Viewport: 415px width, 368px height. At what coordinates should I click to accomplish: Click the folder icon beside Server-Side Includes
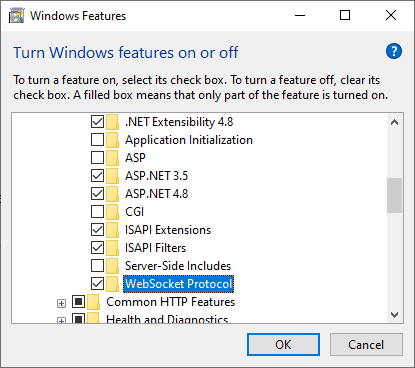[x=113, y=266]
